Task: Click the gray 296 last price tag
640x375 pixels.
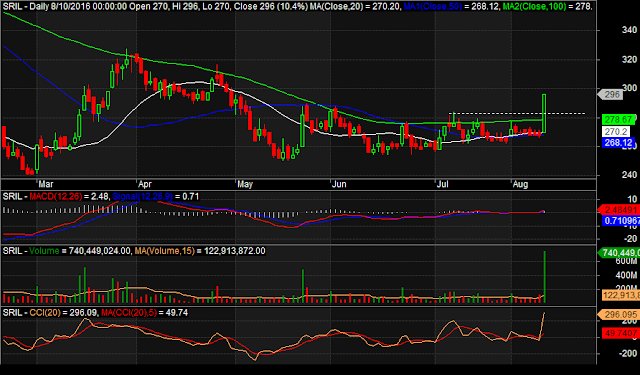Action: click(611, 95)
